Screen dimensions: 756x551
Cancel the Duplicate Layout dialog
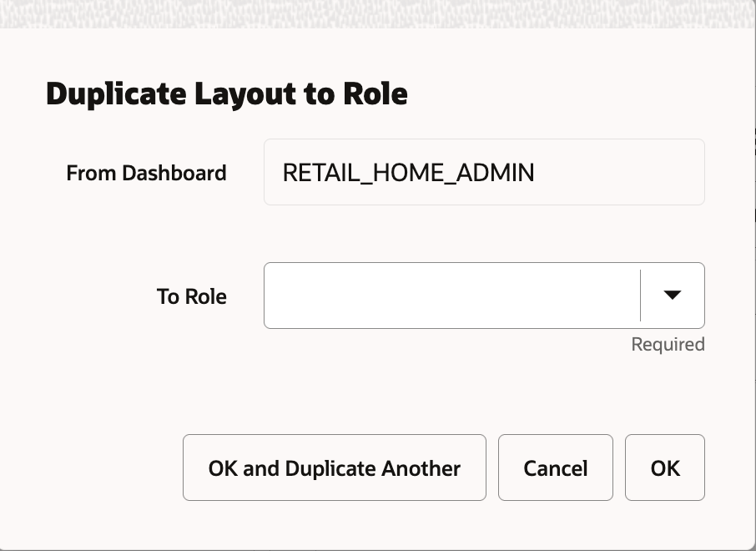pyautogui.click(x=556, y=468)
